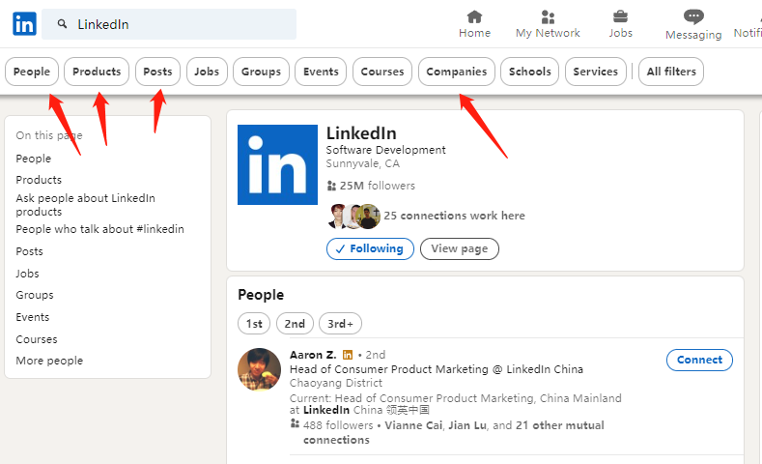Click the Sunnyvale, CA location text
Image resolution: width=762 pixels, height=464 pixels.
(x=363, y=164)
